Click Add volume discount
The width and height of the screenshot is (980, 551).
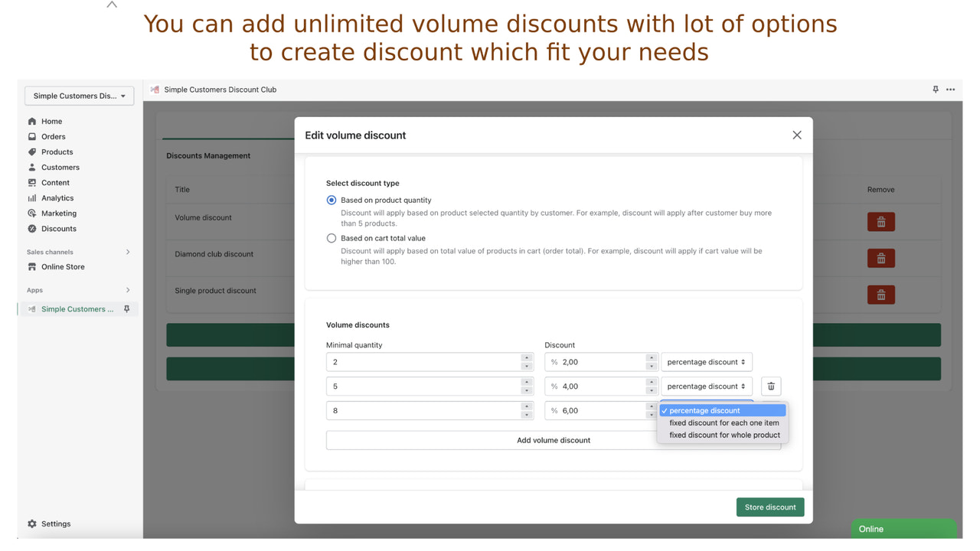click(x=554, y=440)
